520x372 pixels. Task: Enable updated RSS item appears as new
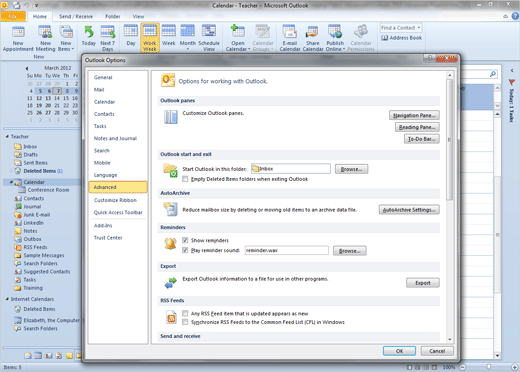pyautogui.click(x=185, y=313)
